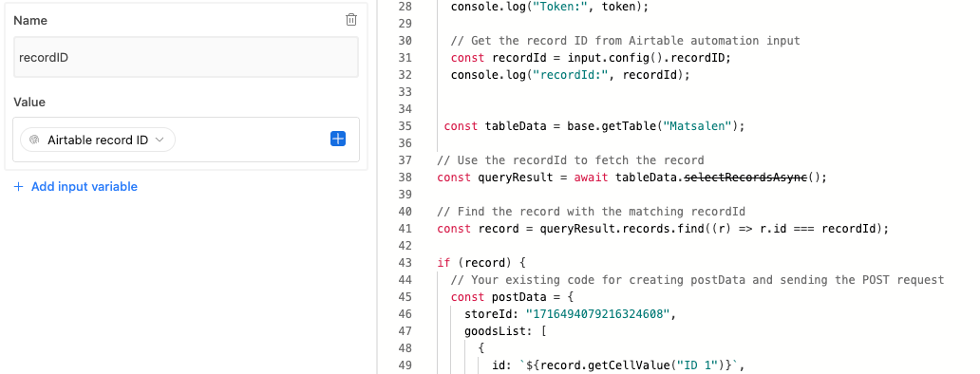The image size is (980, 374).
Task: Delete the recordID input variable via trash icon
Action: 351,20
